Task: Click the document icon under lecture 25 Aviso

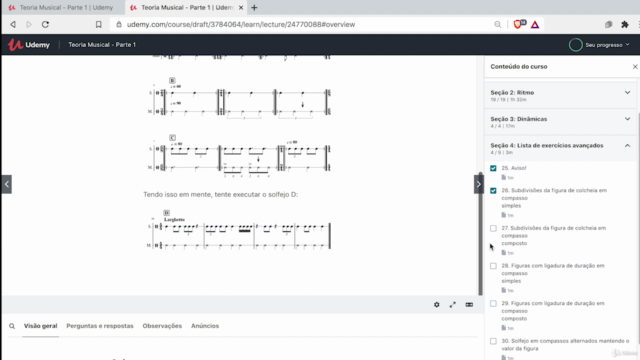Action: coord(504,178)
